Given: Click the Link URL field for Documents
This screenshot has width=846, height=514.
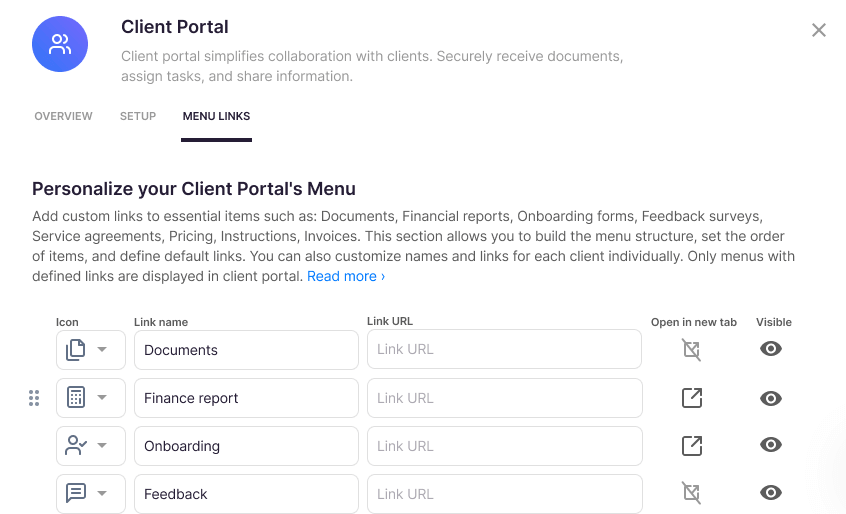Looking at the screenshot, I should (504, 350).
